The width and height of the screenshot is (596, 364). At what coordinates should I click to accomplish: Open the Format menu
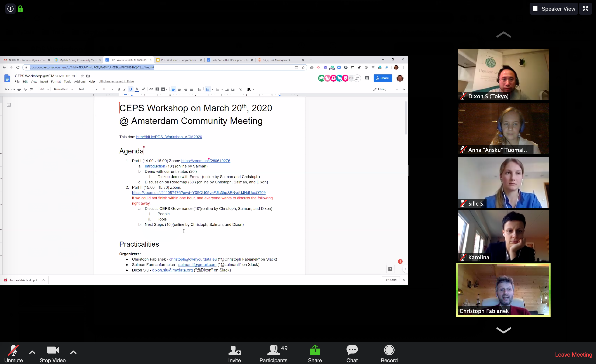pos(56,81)
